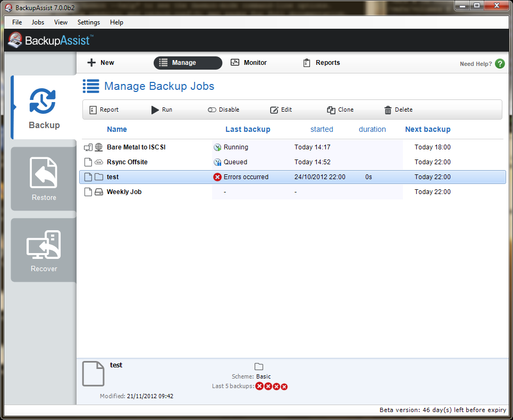Image resolution: width=513 pixels, height=420 pixels.
Task: Switch to the Reports tab
Action: click(321, 63)
